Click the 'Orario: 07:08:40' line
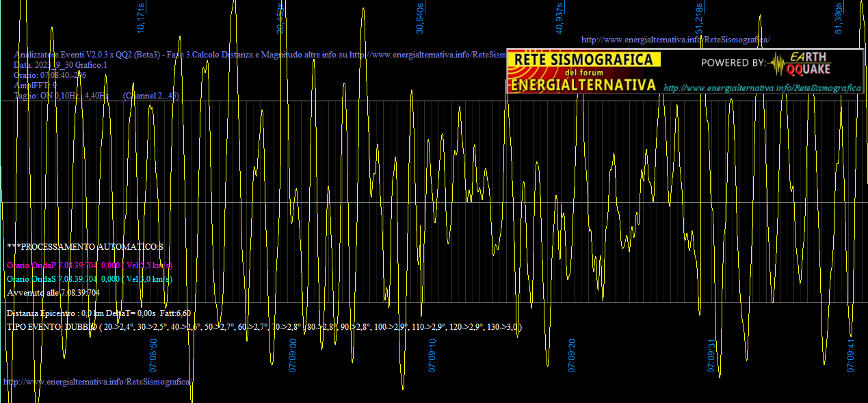 (50, 75)
